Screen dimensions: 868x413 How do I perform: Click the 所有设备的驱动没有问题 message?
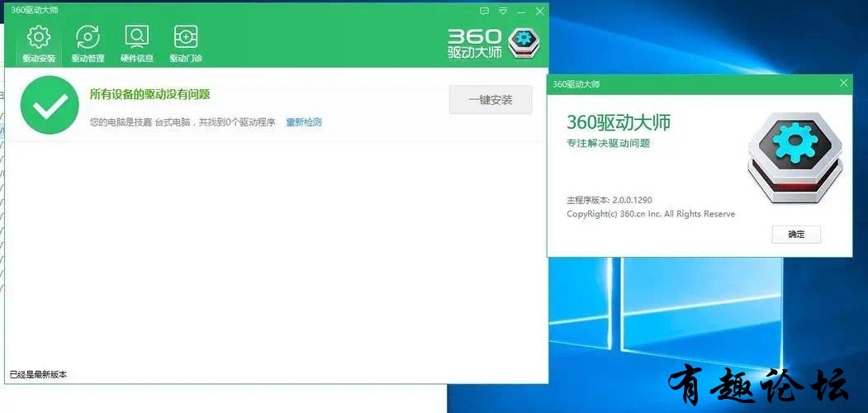coord(150,94)
